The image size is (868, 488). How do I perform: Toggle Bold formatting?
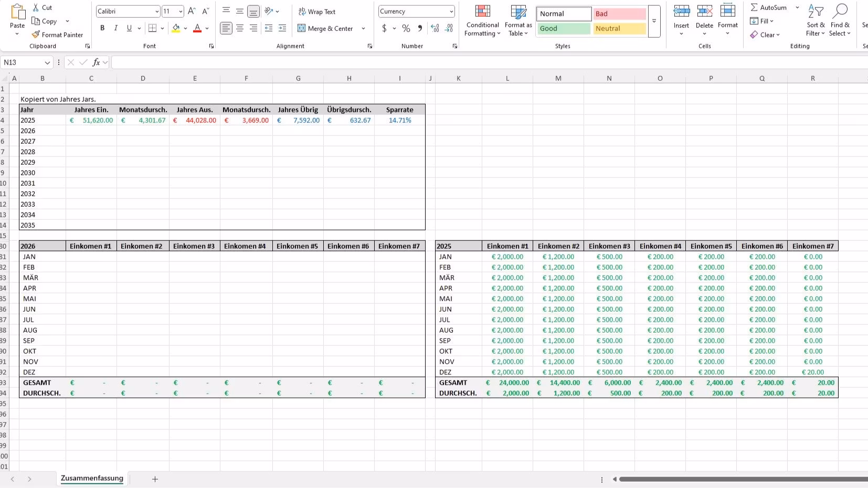102,28
